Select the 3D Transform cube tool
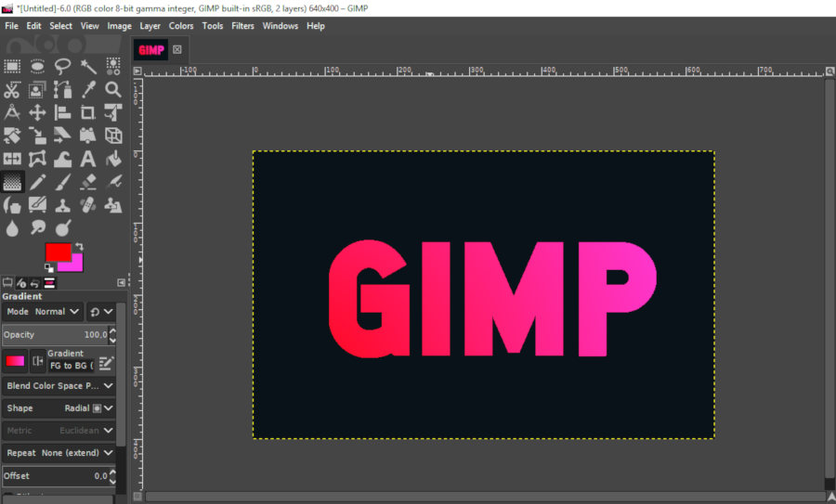 coord(113,136)
